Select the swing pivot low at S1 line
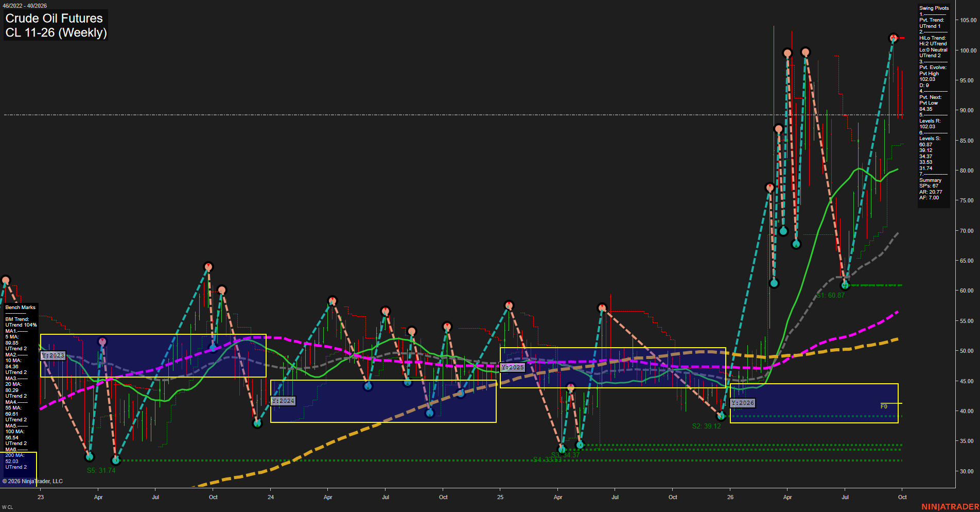 pos(845,285)
